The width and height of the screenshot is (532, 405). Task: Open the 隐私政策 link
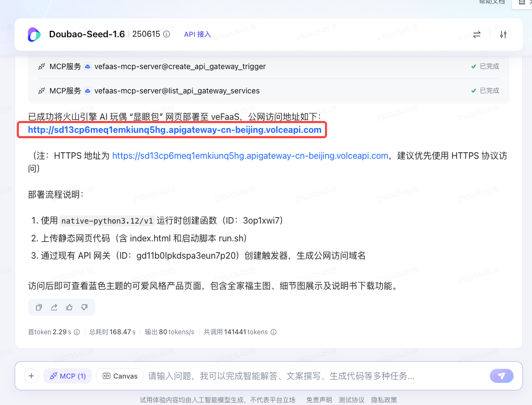pyautogui.click(x=384, y=400)
